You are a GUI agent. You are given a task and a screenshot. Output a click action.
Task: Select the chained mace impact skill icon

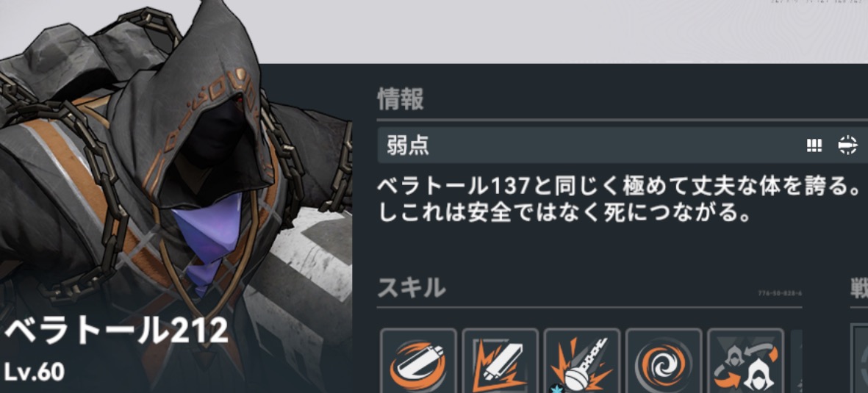582,361
